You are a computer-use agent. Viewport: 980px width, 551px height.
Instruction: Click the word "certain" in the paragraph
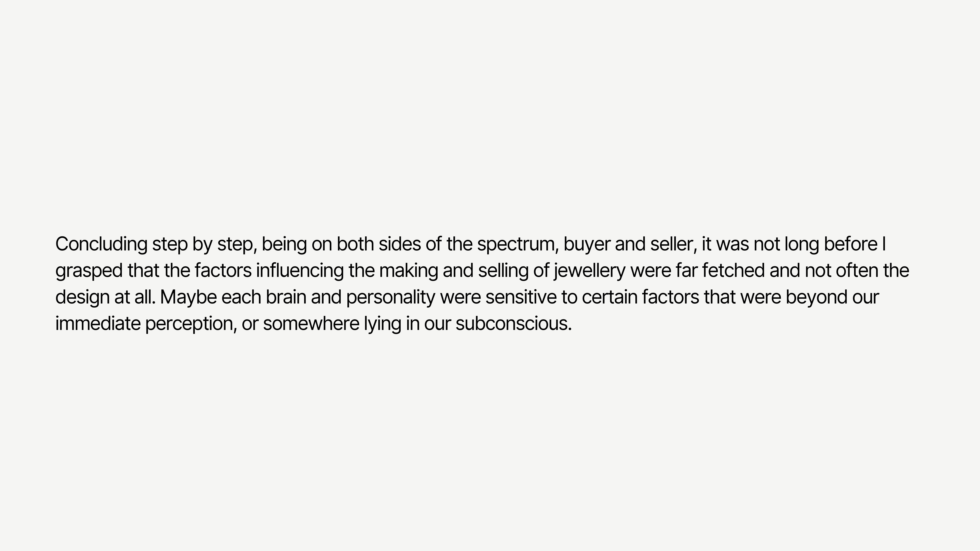[x=609, y=297]
